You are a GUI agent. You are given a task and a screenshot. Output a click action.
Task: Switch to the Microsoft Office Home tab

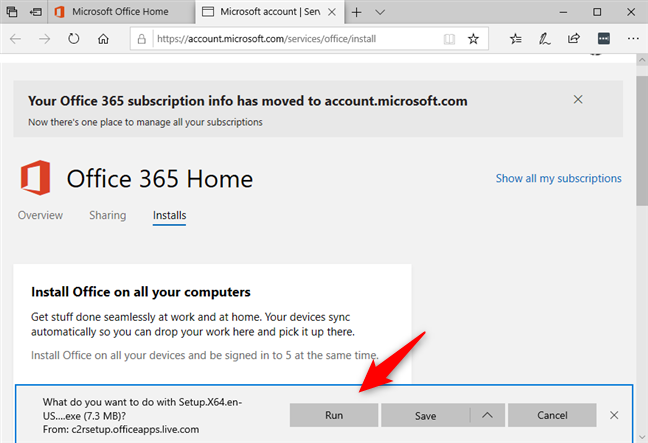120,12
